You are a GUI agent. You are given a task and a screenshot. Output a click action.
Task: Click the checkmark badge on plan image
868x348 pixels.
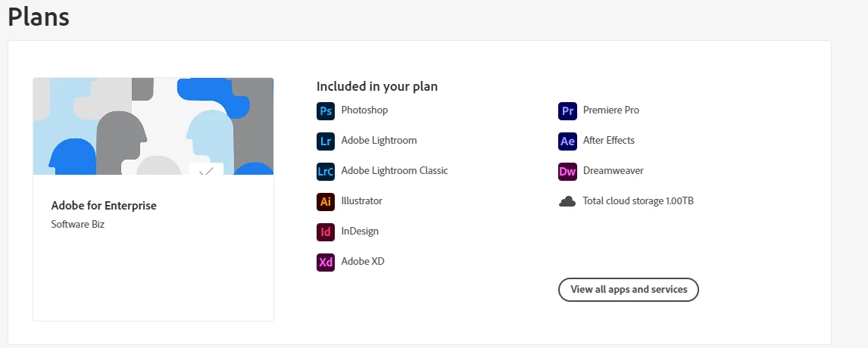pos(207,169)
